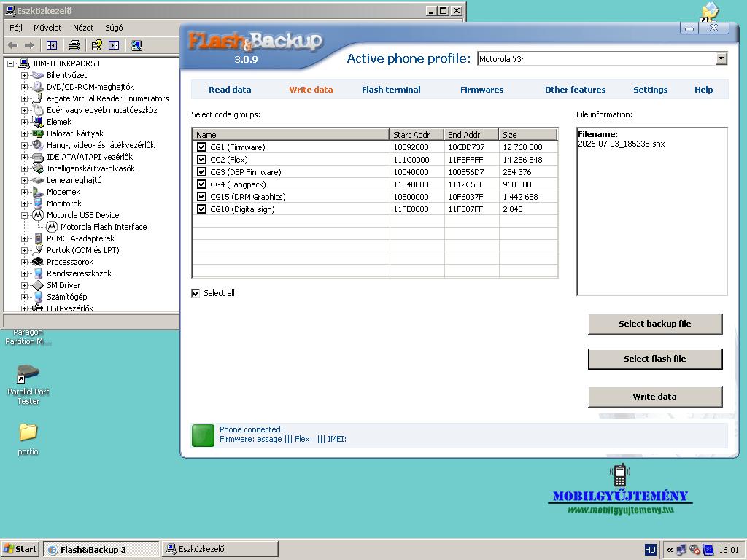Open the Fájl menu in Eszközkezelő
The image size is (747, 560).
point(16,28)
